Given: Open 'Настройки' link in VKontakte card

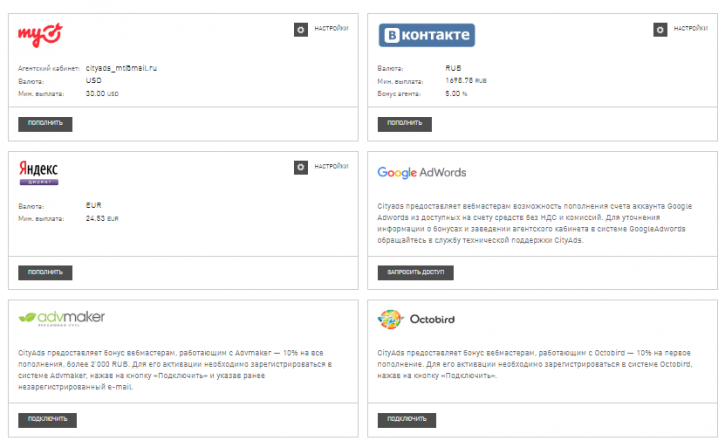Looking at the screenshot, I should coord(690,29).
